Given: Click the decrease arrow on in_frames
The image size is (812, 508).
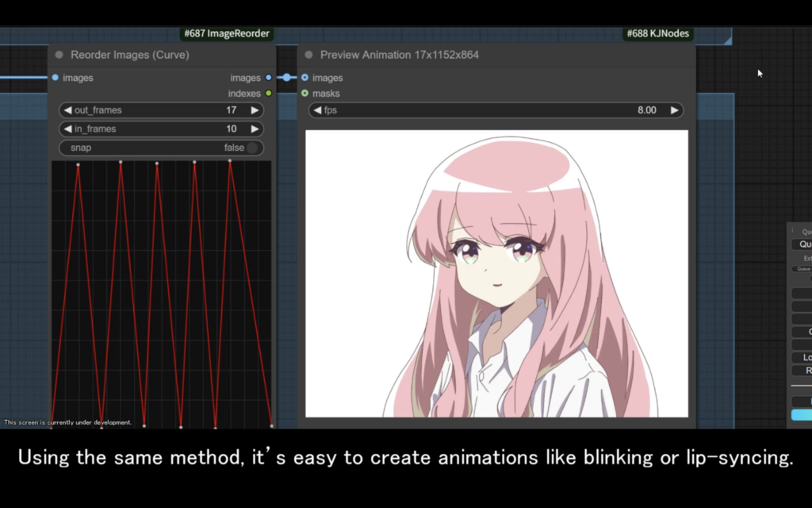Looking at the screenshot, I should pos(68,129).
